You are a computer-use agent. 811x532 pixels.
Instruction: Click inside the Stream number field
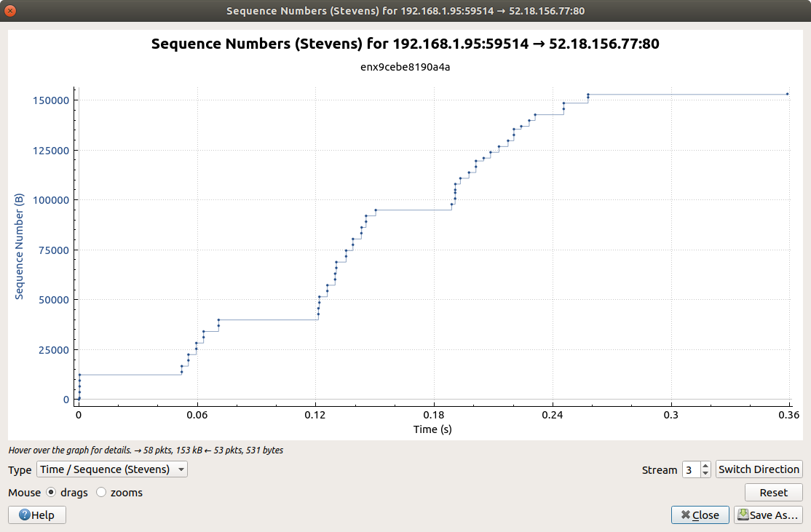click(690, 469)
